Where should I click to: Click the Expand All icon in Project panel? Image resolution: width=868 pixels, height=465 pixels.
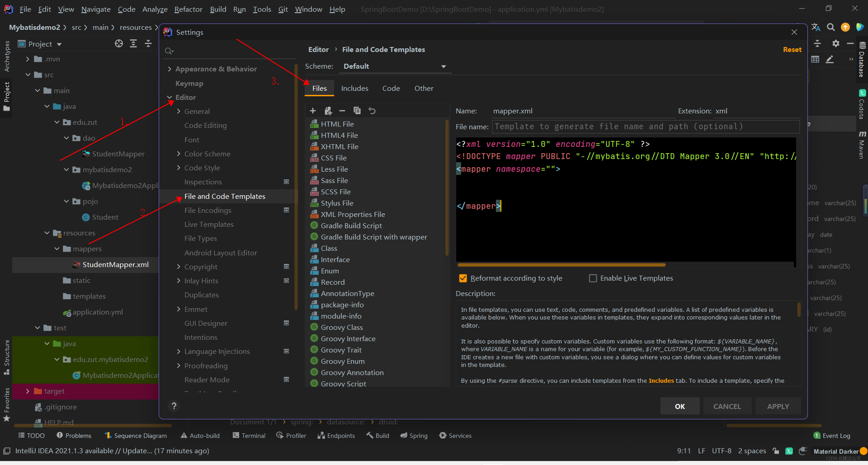133,43
